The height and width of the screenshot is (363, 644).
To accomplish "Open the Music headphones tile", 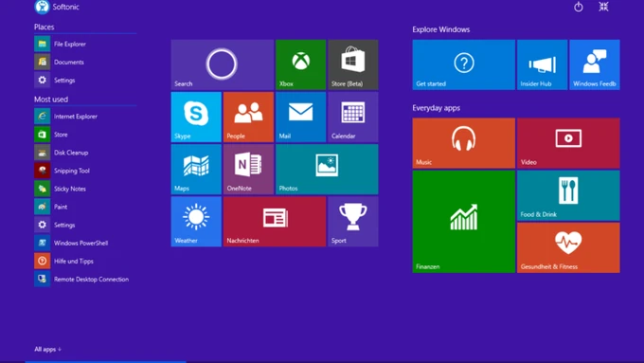I will point(464,143).
